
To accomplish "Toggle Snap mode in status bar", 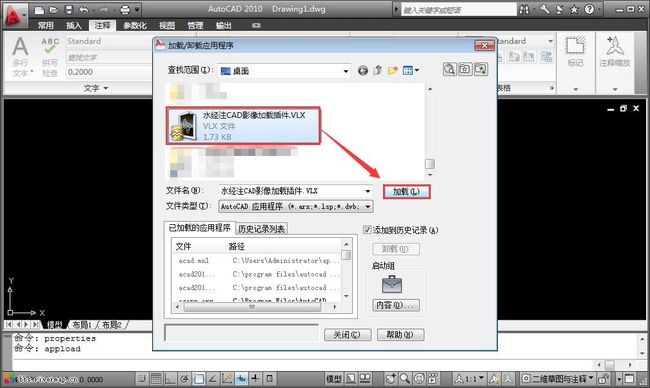I will pyautogui.click(x=141, y=378).
